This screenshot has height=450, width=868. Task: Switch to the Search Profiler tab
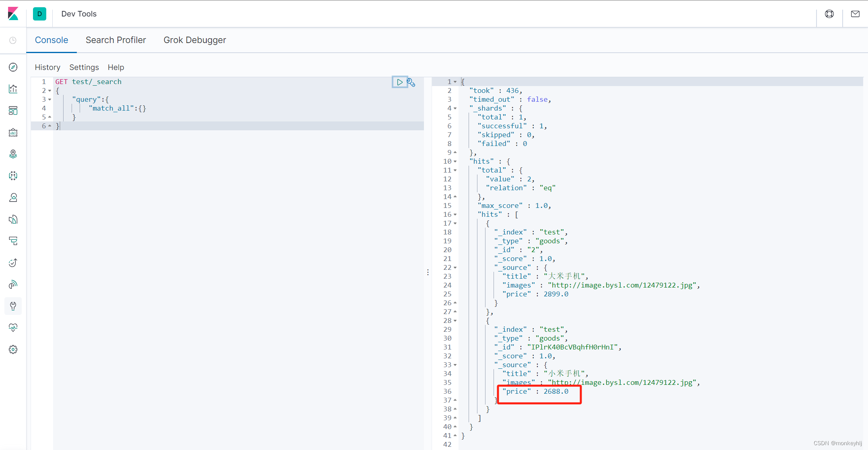115,40
